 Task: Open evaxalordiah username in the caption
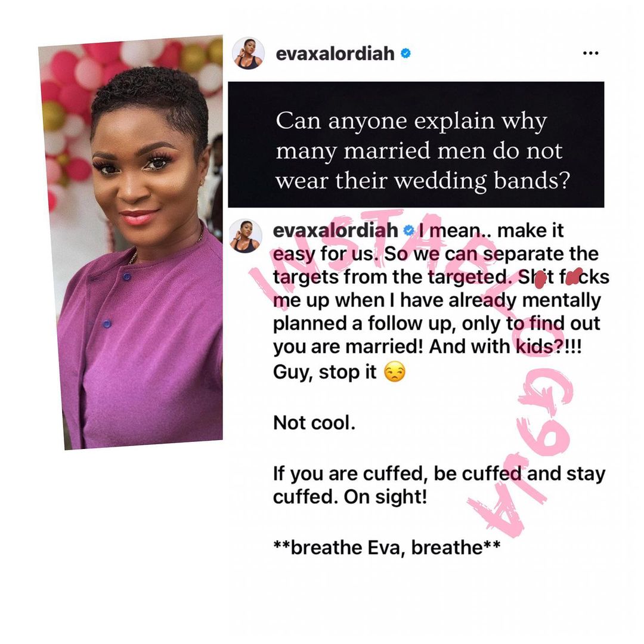tap(336, 230)
